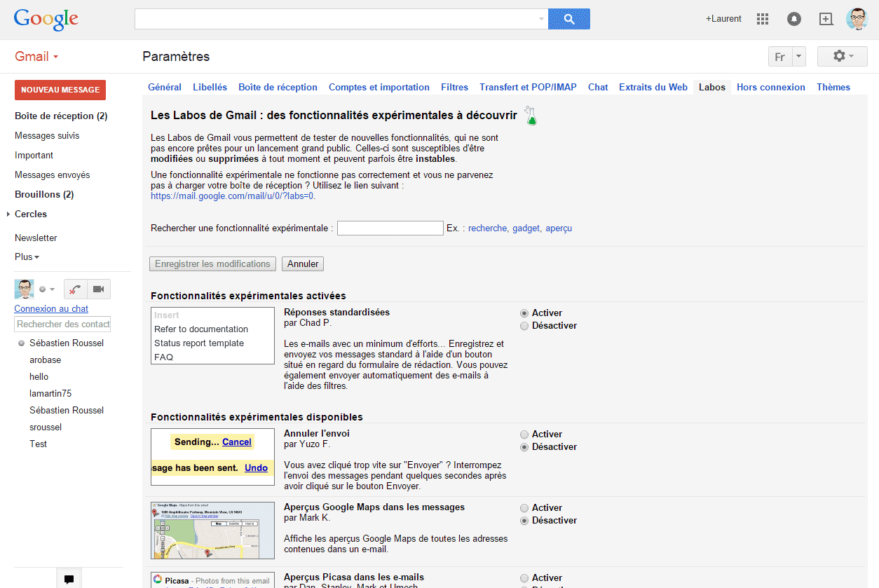Select Activer for Réponses standardisées
879x588 pixels.
click(524, 313)
